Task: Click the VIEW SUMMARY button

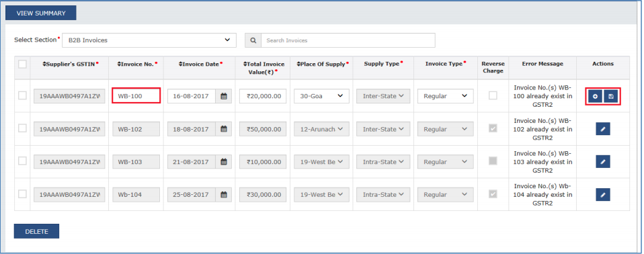Action: click(40, 13)
